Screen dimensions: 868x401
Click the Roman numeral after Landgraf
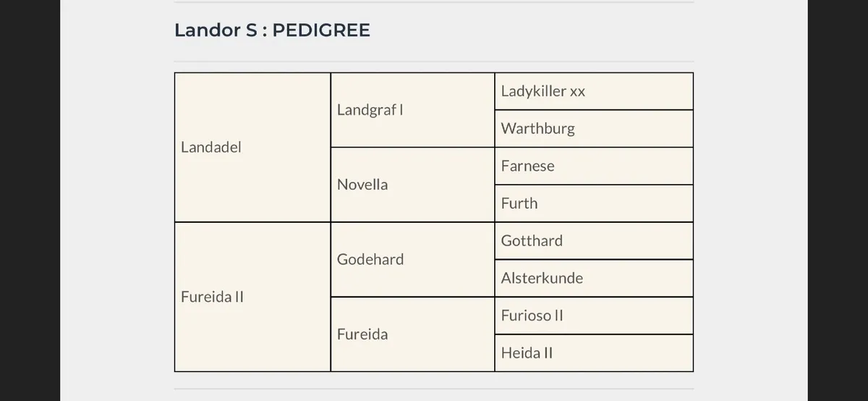coord(401,110)
